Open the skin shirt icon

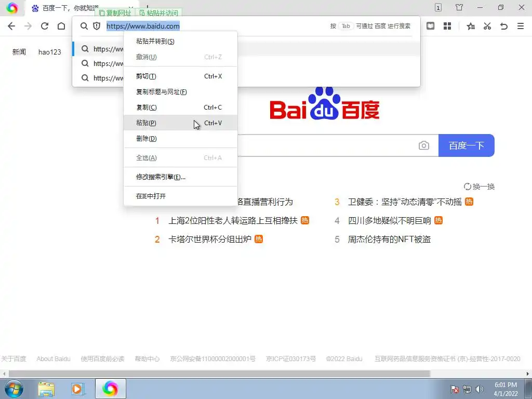click(459, 7)
